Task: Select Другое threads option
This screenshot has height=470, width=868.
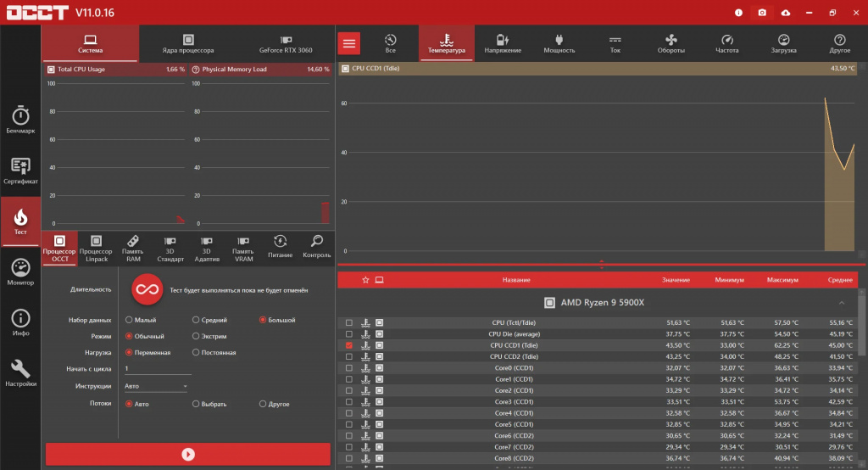Action: click(x=263, y=404)
